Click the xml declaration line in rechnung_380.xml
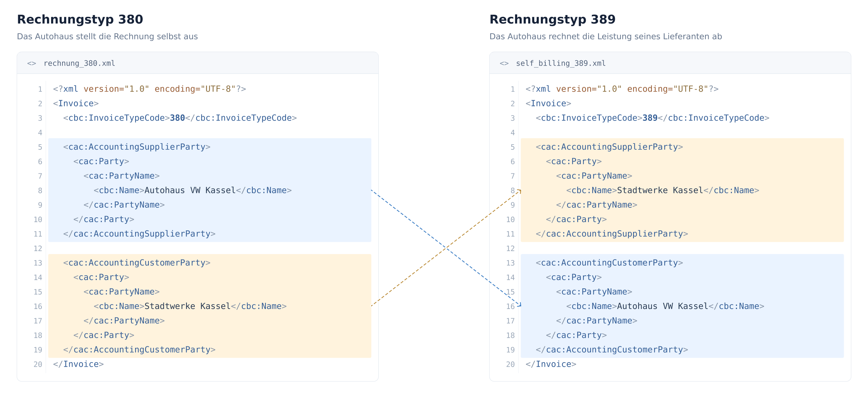This screenshot has width=868, height=401. coord(150,89)
